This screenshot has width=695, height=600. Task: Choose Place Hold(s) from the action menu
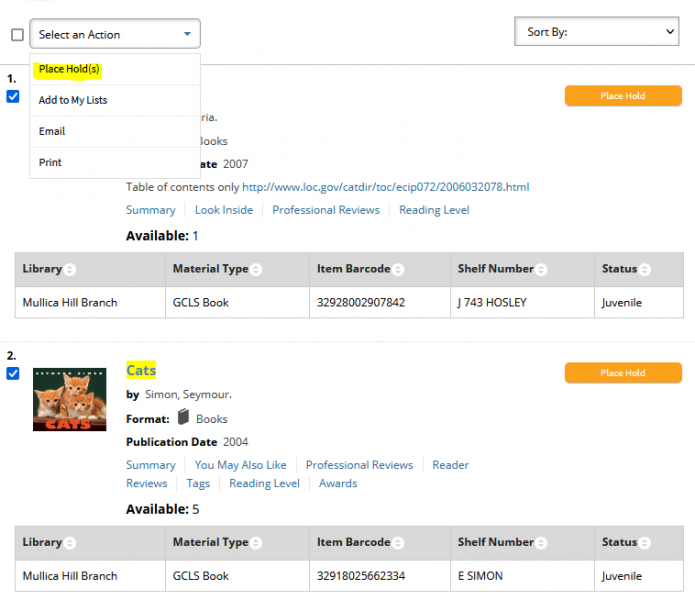click(69, 69)
